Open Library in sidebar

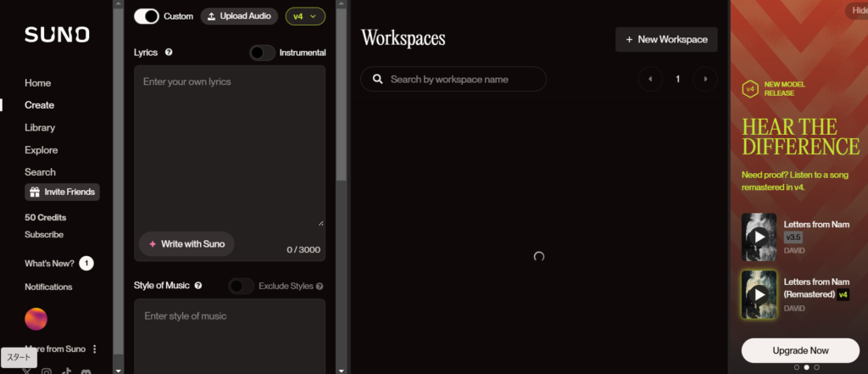tap(40, 127)
